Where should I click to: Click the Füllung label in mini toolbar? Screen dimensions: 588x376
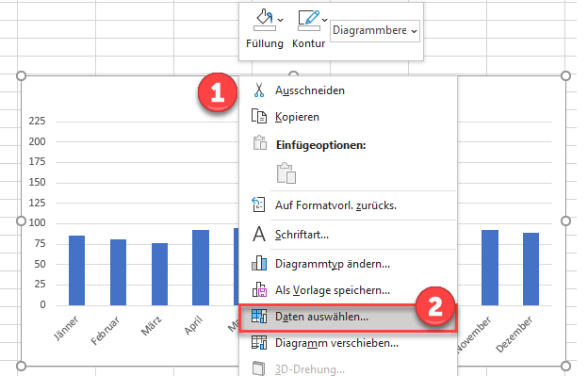tap(265, 43)
